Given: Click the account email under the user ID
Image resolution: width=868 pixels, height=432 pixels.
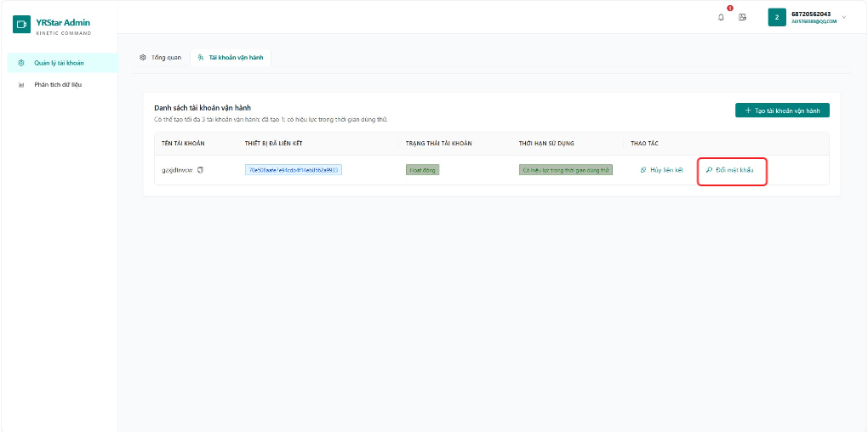Looking at the screenshot, I should pos(814,22).
